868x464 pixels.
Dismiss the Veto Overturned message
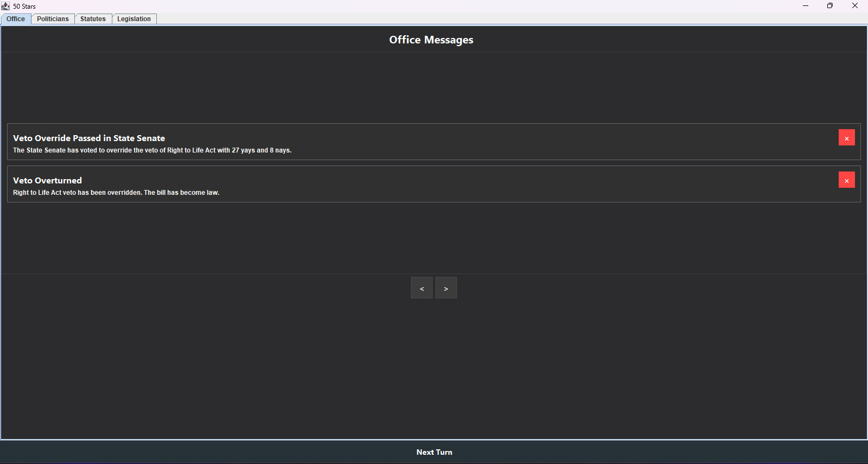(x=846, y=180)
